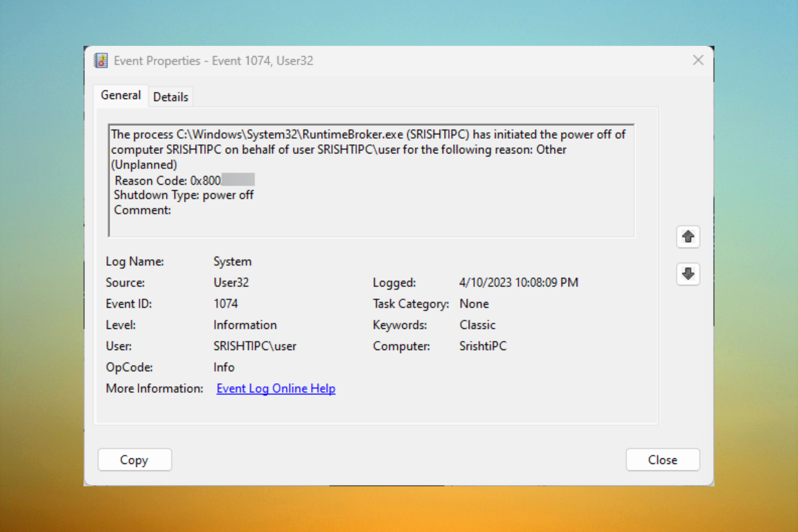Click the down arrow next event button
The width and height of the screenshot is (798, 532).
688,274
